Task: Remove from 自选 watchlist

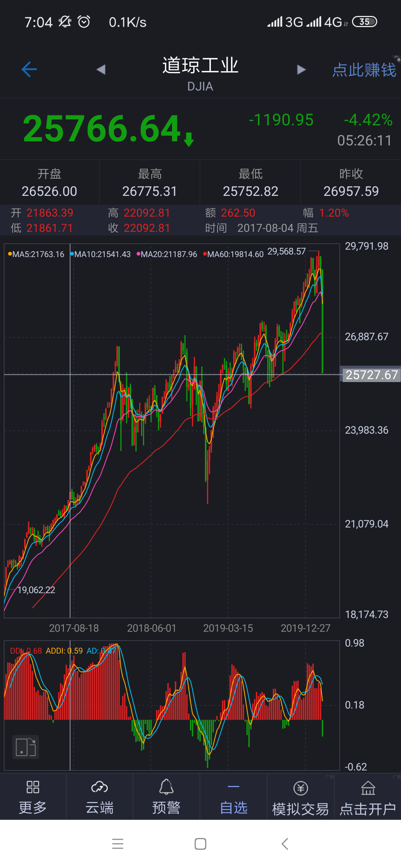Action: [234, 797]
